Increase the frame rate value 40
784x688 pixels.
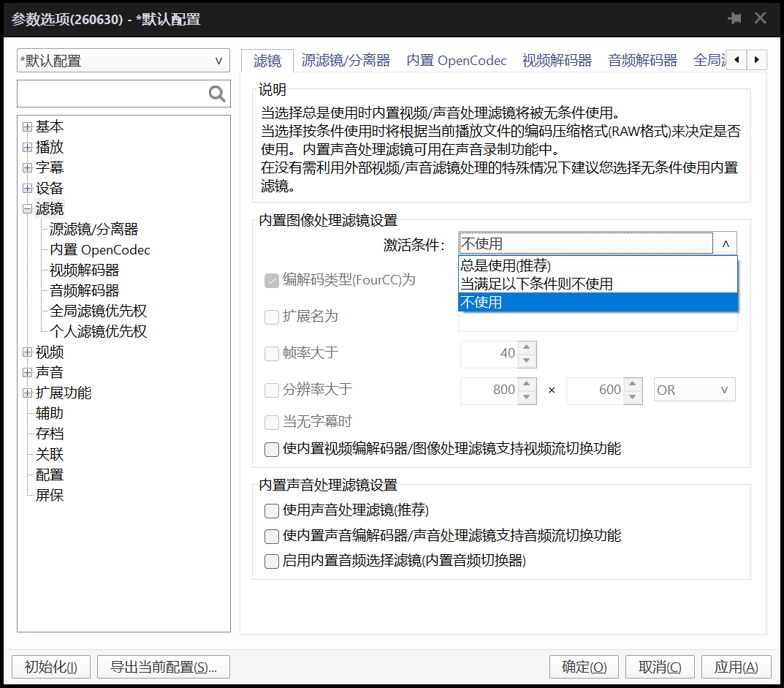tap(527, 347)
